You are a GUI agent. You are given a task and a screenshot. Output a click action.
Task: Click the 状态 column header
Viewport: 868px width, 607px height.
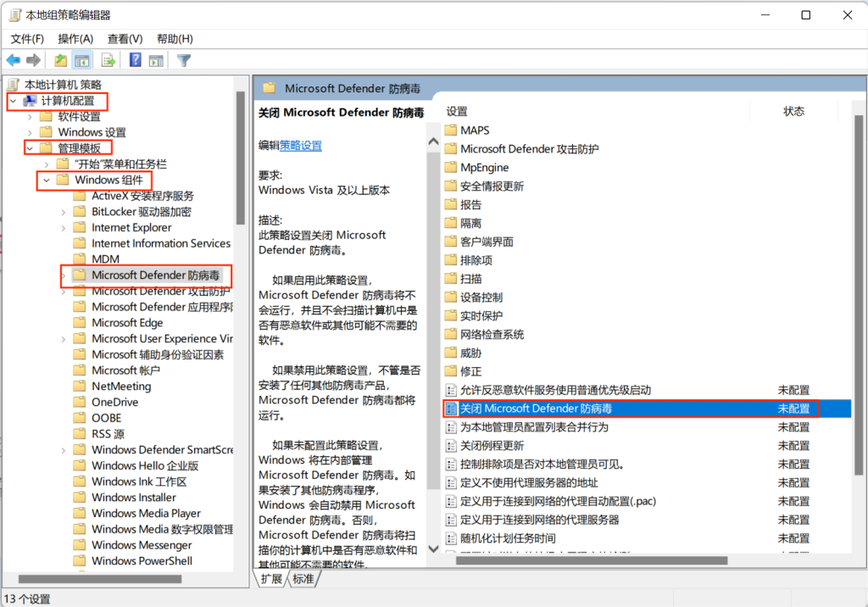pyautogui.click(x=793, y=111)
